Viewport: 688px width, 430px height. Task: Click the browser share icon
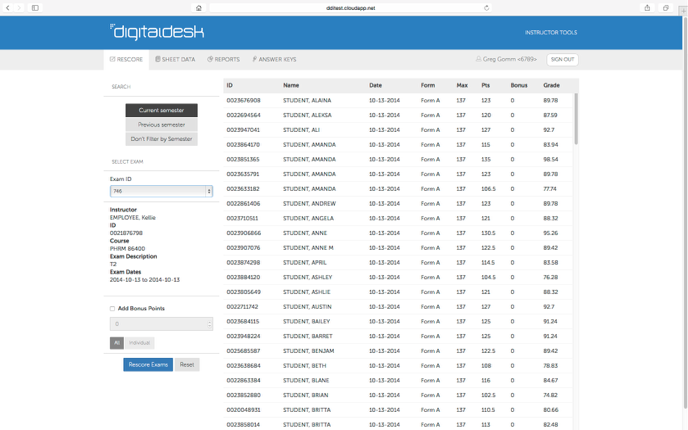tap(648, 7)
